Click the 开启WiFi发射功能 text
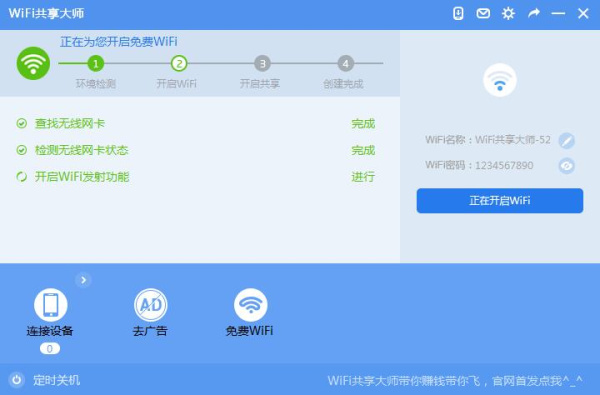 click(x=82, y=176)
